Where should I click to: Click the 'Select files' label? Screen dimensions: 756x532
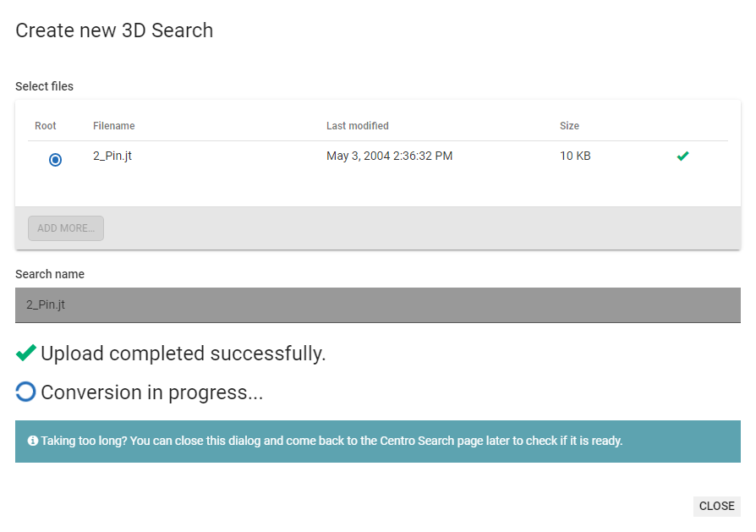(44, 86)
